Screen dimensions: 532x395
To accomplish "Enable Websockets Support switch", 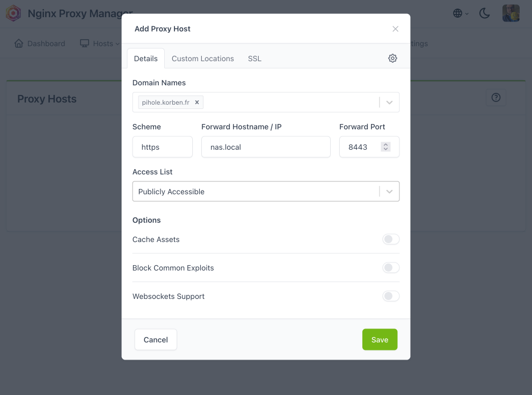I will pyautogui.click(x=391, y=296).
